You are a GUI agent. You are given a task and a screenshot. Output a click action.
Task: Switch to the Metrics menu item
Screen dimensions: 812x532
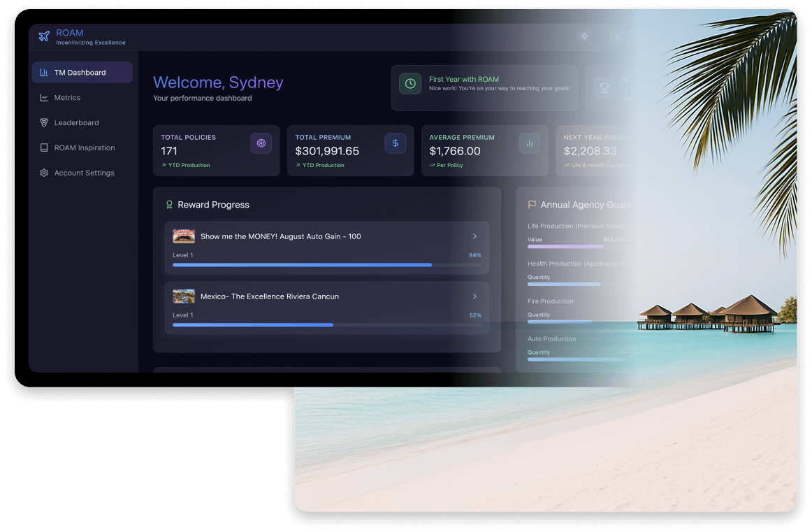coord(68,97)
